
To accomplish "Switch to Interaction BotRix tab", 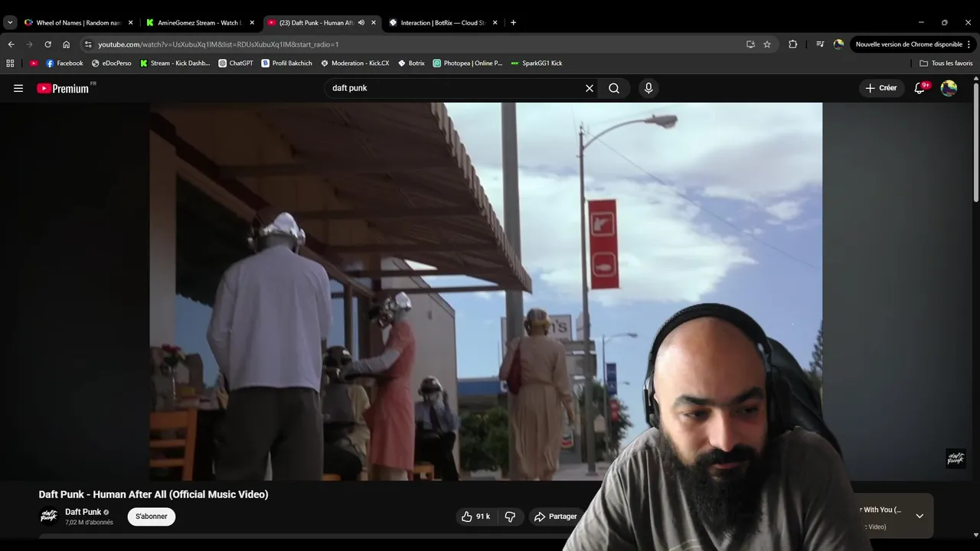I will (438, 23).
